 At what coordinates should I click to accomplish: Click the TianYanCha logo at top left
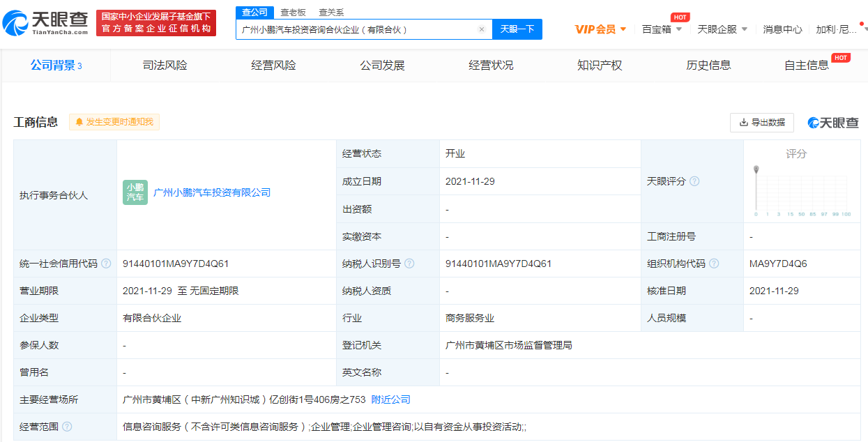coord(45,23)
